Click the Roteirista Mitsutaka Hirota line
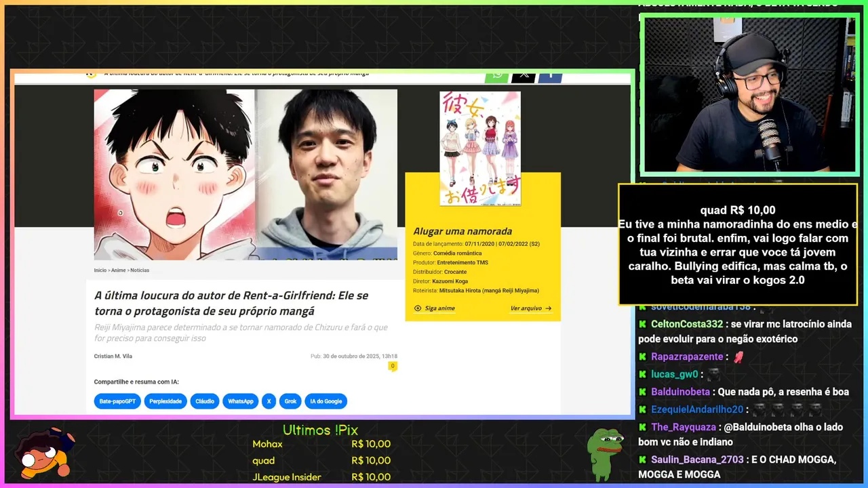 [476, 291]
